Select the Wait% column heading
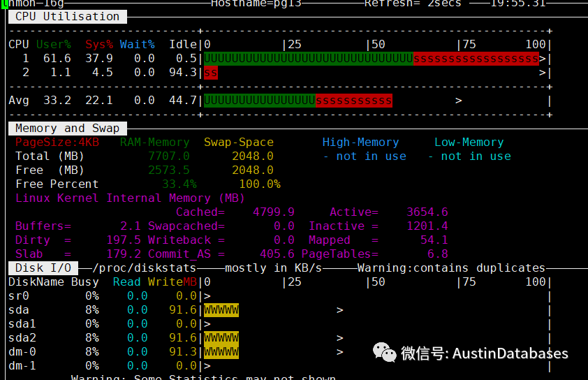This screenshot has height=380, width=588. pos(138,44)
